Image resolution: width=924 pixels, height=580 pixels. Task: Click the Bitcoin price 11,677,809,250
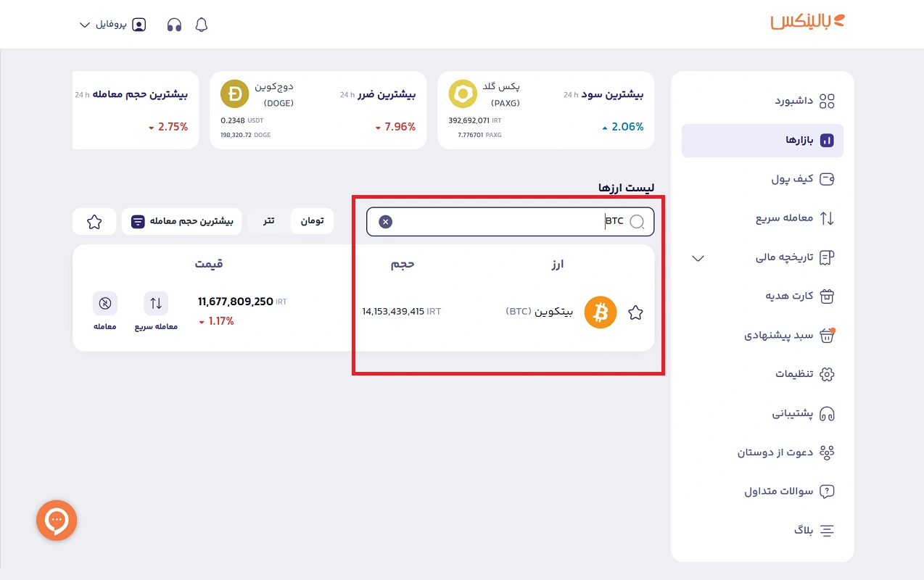pyautogui.click(x=236, y=302)
